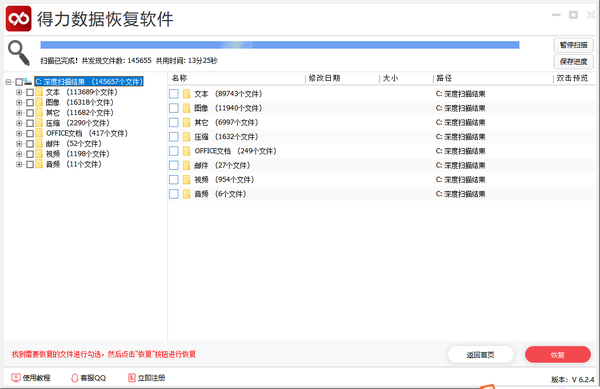Click the red 96 application logo
The image size is (600, 389).
18,18
